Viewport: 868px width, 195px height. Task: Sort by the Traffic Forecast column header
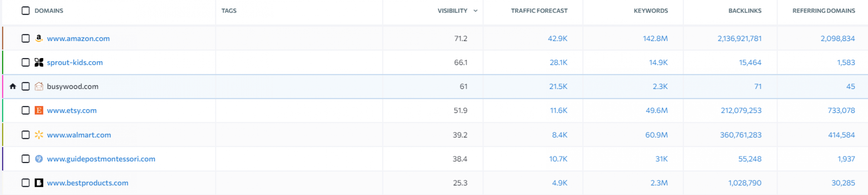coord(539,11)
